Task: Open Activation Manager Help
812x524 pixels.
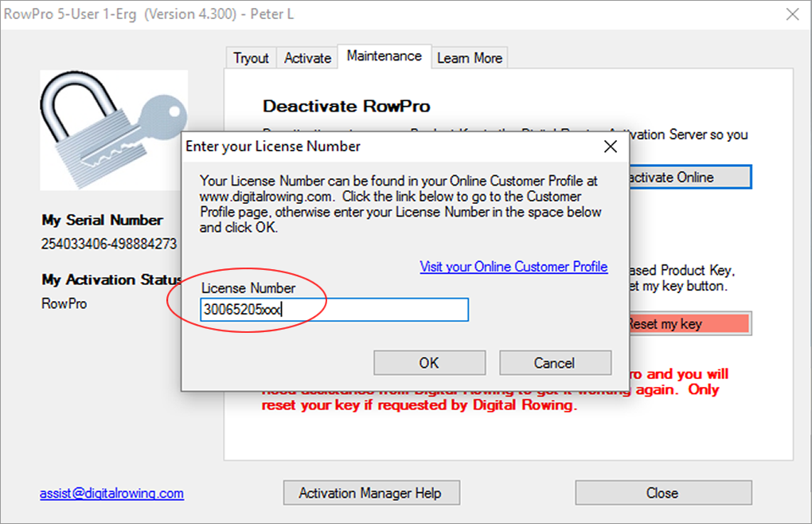Action: coord(369,493)
